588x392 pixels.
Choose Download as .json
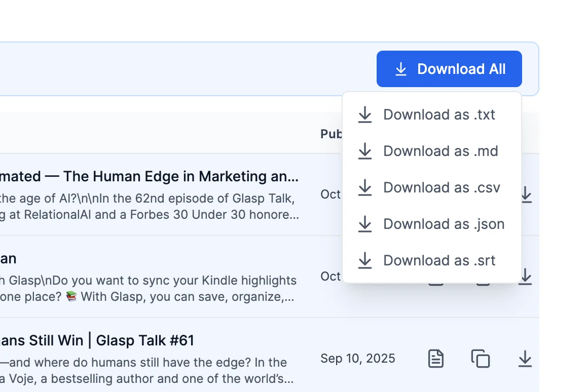click(432, 224)
